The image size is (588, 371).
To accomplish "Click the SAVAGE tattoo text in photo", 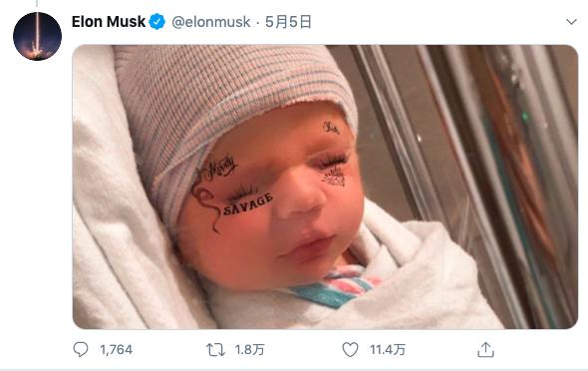I will coord(247,204).
